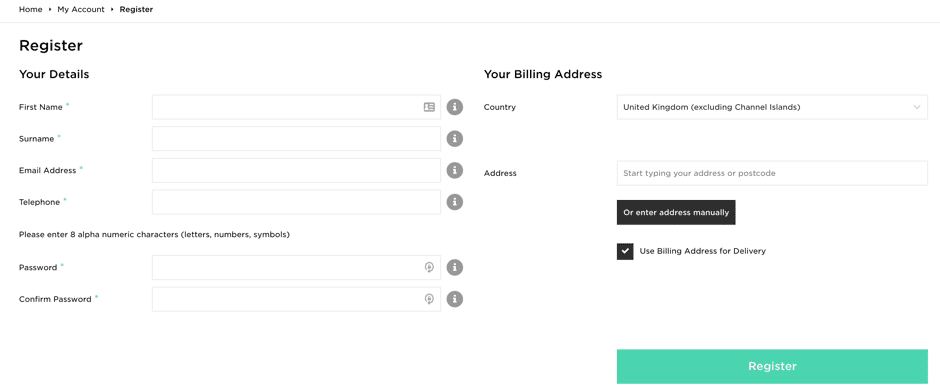
Task: Open the Country dropdown
Action: coord(772,107)
